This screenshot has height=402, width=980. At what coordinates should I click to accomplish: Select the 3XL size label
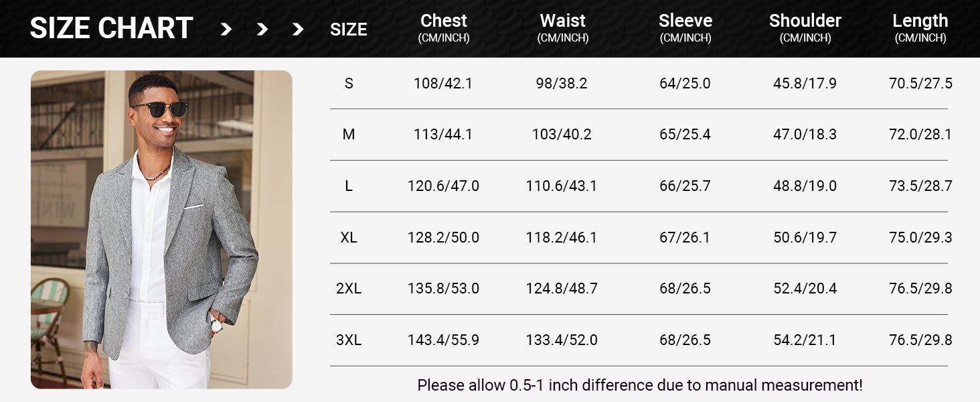tap(349, 340)
